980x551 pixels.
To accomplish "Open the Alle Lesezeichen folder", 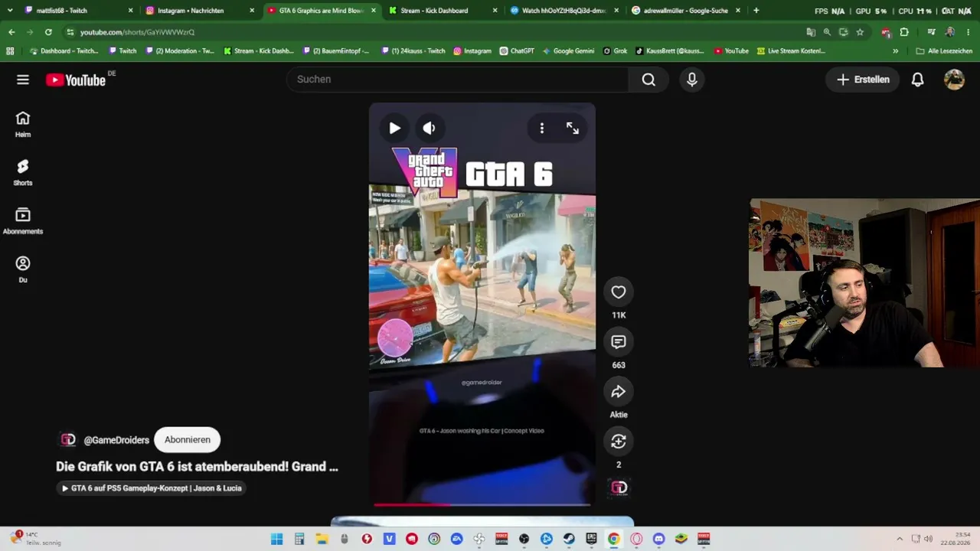I will pos(944,51).
